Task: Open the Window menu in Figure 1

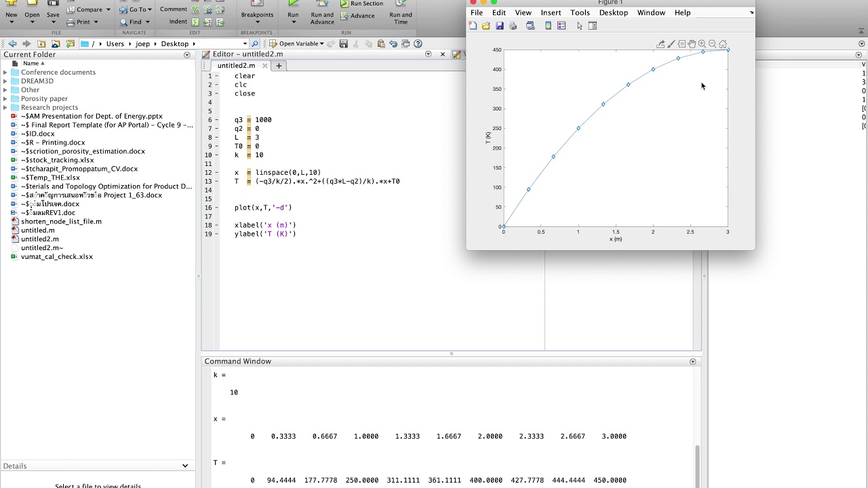Action: 651,13
